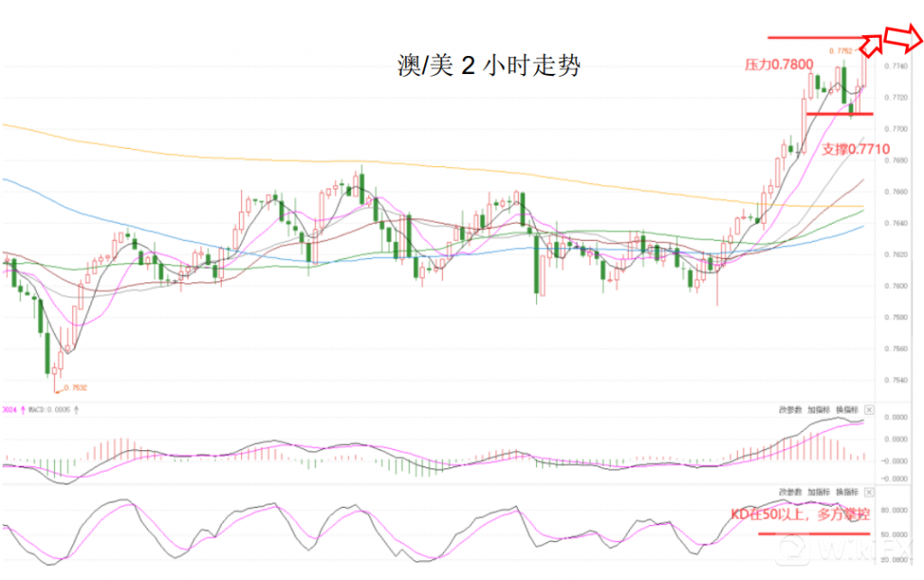Click 0.7620 on the price axis

click(896, 254)
